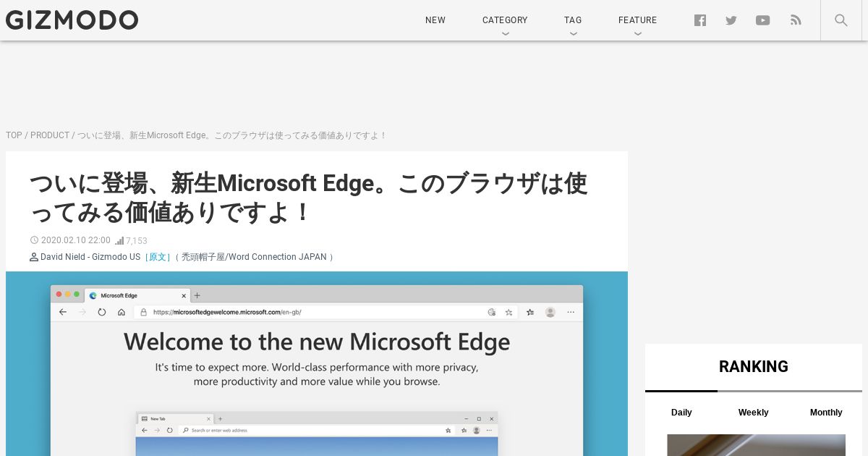868x456 pixels.
Task: Open PRODUCT breadcrumb link
Action: pos(50,135)
